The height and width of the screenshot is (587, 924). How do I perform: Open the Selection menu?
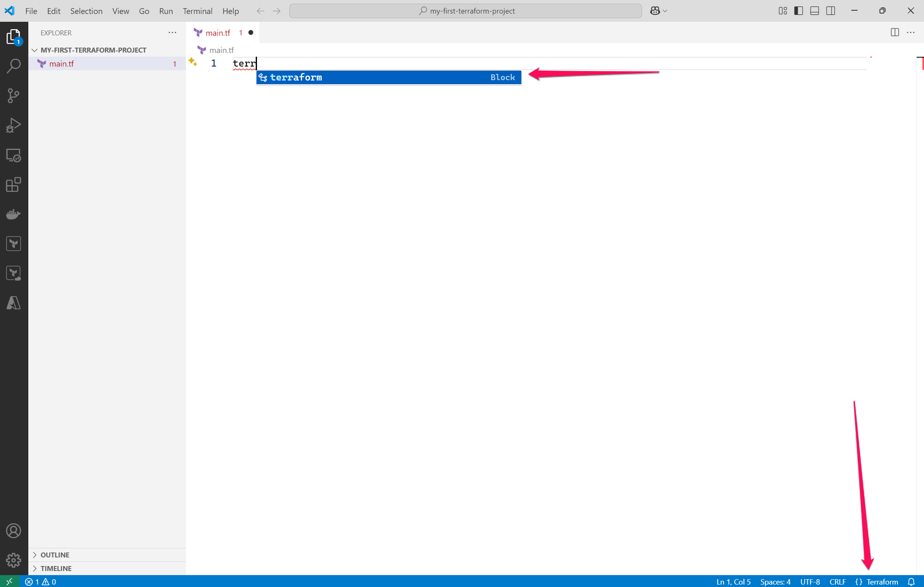(x=86, y=11)
